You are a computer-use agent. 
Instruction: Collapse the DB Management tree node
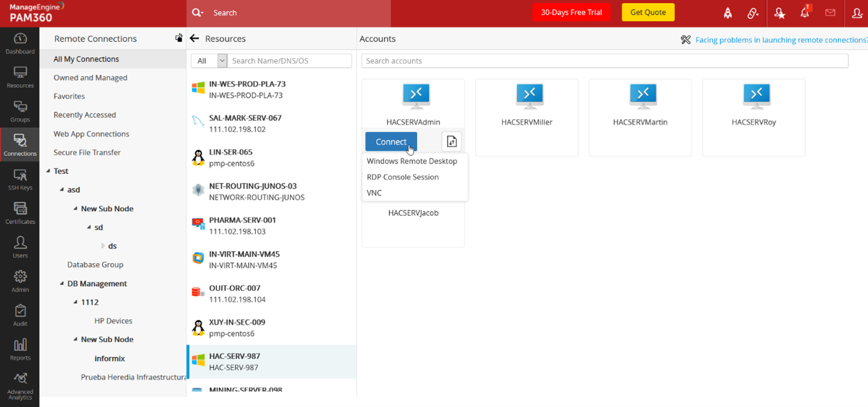(x=62, y=284)
